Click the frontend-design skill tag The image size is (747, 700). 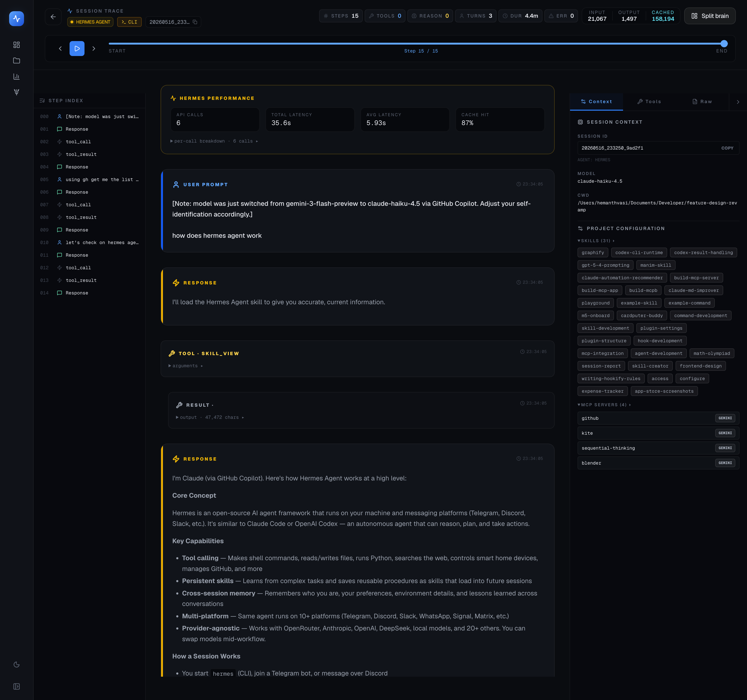point(700,366)
